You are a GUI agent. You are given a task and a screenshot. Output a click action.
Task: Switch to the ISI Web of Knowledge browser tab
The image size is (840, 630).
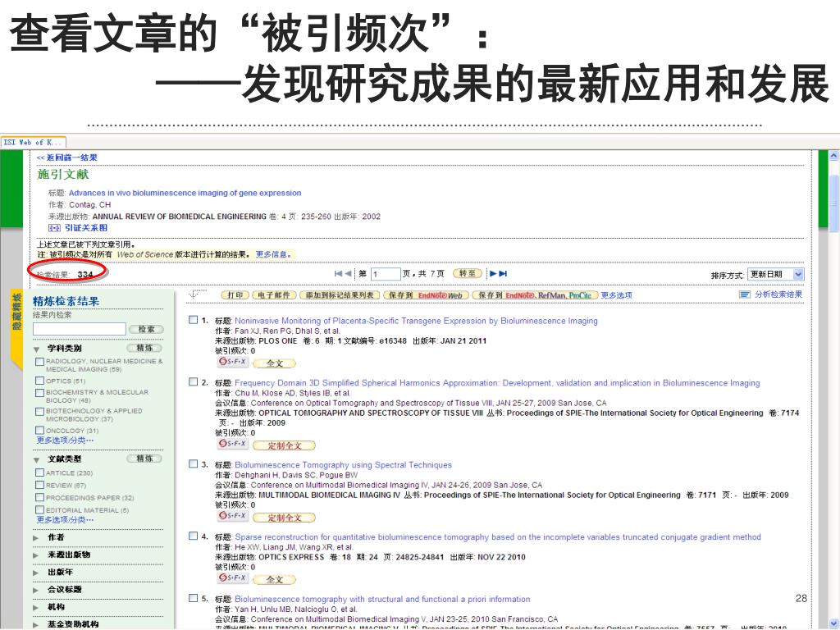pyautogui.click(x=32, y=142)
